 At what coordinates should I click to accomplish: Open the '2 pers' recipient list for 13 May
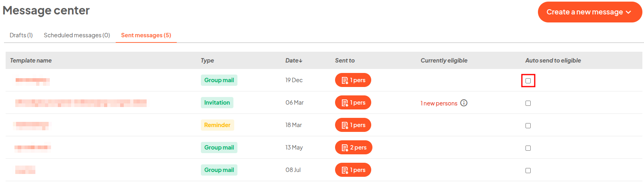pyautogui.click(x=354, y=148)
